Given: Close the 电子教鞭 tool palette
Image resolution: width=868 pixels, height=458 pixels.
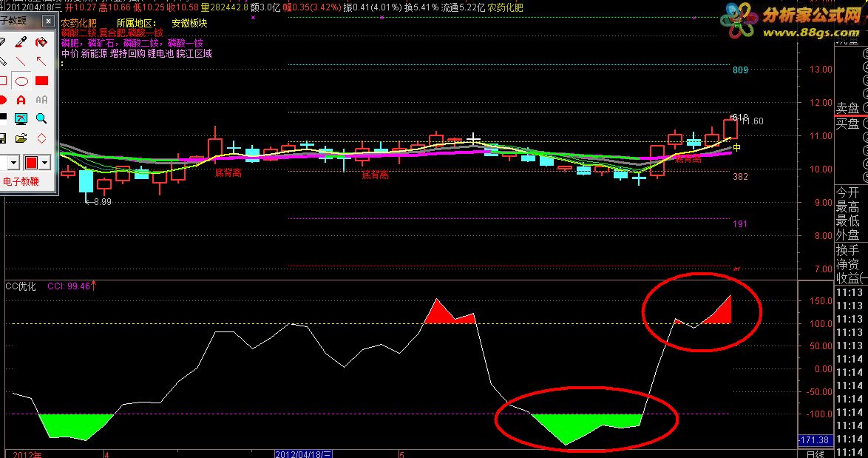Looking at the screenshot, I should click(48, 21).
